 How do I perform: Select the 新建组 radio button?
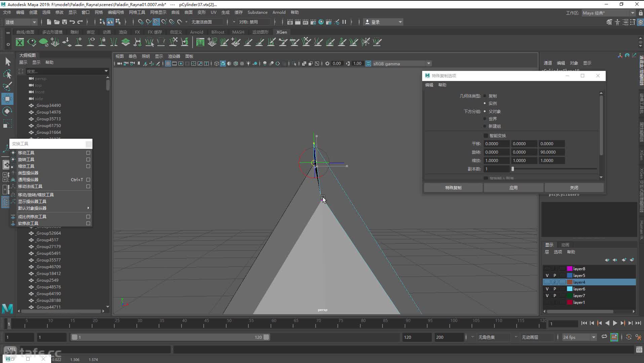pyautogui.click(x=485, y=126)
